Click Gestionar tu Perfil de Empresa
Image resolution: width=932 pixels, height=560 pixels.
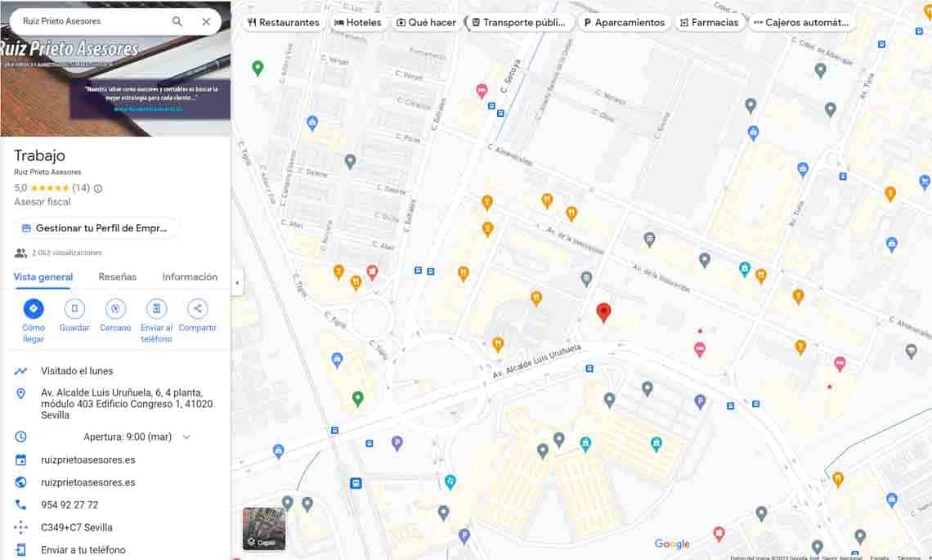(x=96, y=228)
